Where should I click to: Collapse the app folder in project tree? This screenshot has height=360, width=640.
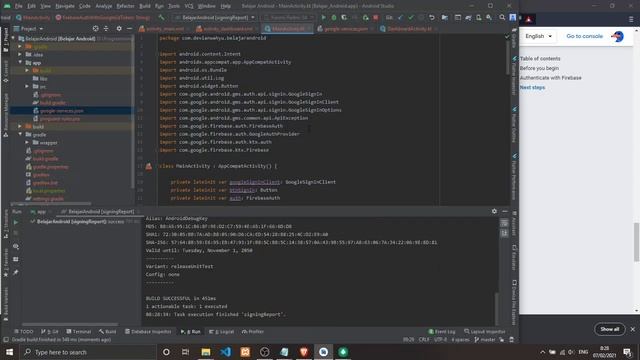point(20,62)
